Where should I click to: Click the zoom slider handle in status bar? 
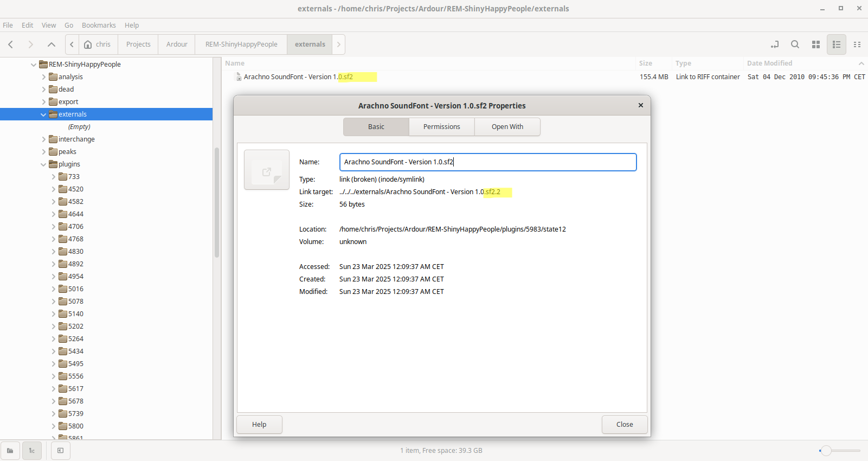(826, 451)
